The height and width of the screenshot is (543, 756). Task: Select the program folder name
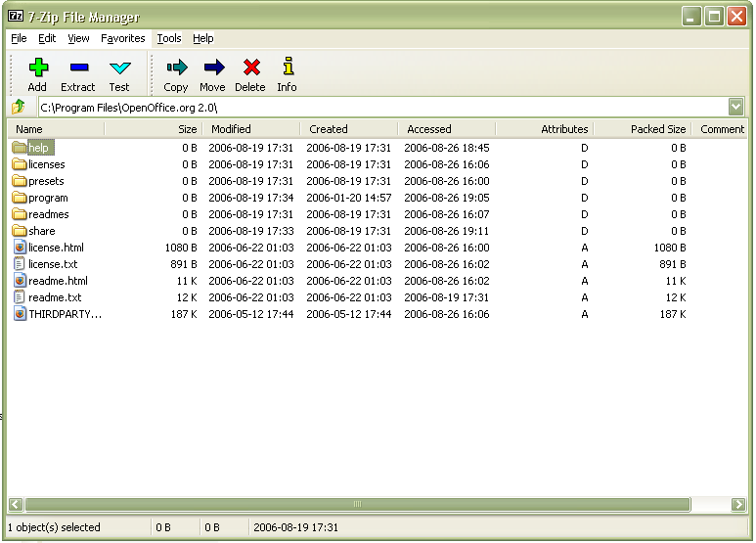point(48,198)
